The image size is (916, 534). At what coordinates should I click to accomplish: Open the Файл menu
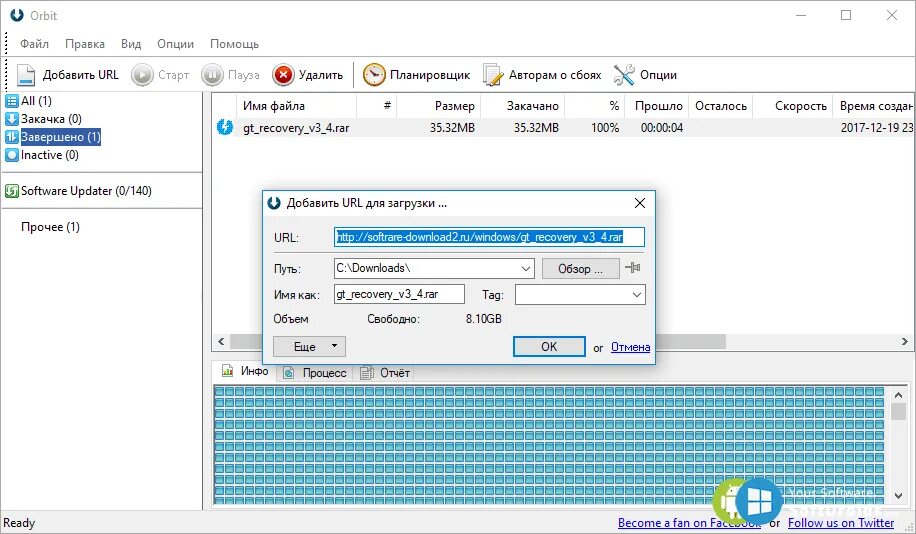coord(34,44)
